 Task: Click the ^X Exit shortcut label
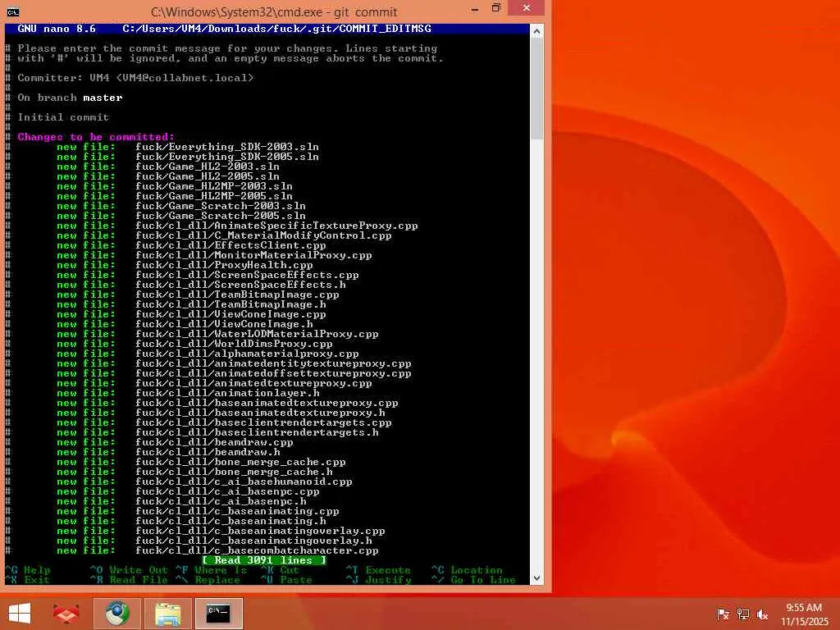(x=27, y=580)
